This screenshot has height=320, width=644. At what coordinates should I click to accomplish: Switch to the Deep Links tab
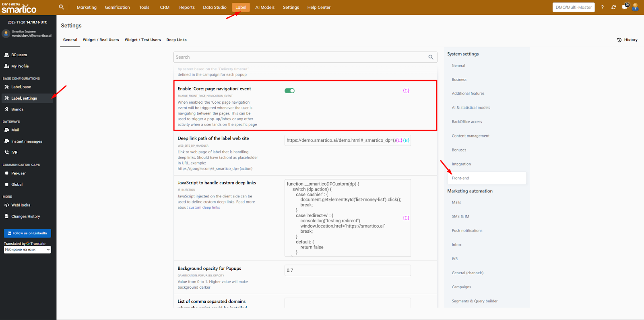176,40
